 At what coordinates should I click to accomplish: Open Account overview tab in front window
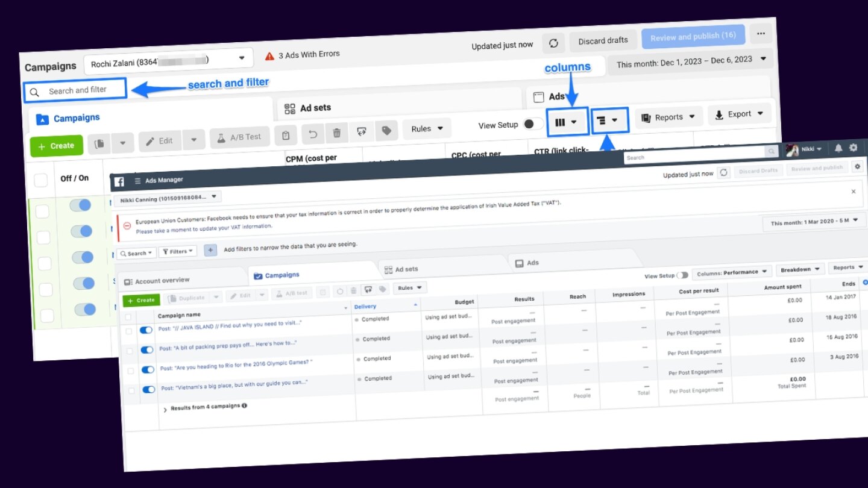[181, 280]
